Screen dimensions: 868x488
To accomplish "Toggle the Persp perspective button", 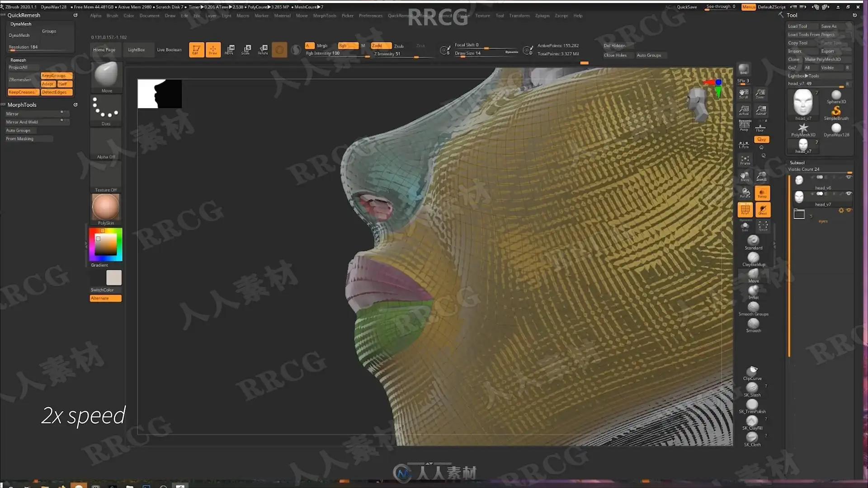I will coord(744,126).
